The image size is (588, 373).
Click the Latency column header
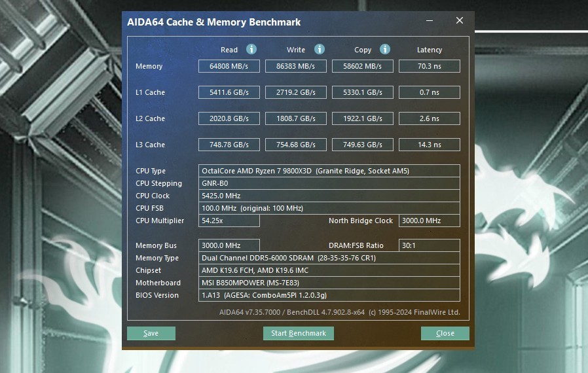coord(430,50)
